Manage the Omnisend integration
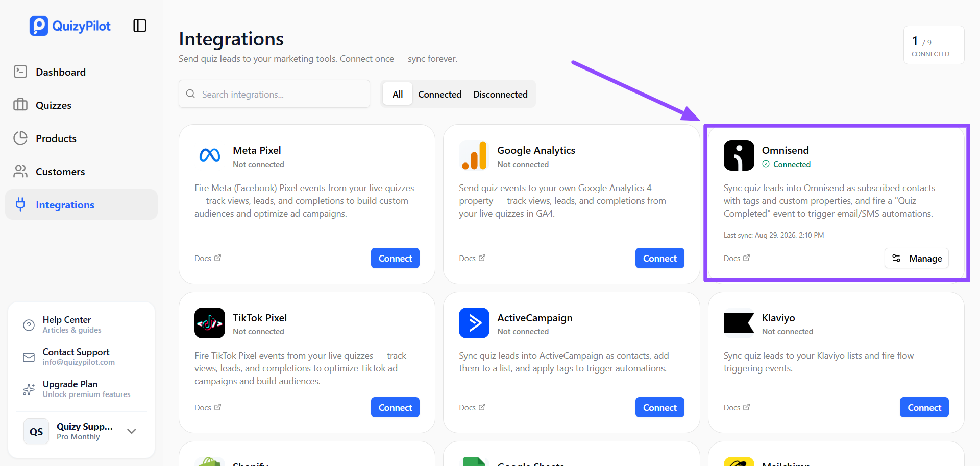Screen dimensions: 980x466 pyautogui.click(x=917, y=258)
